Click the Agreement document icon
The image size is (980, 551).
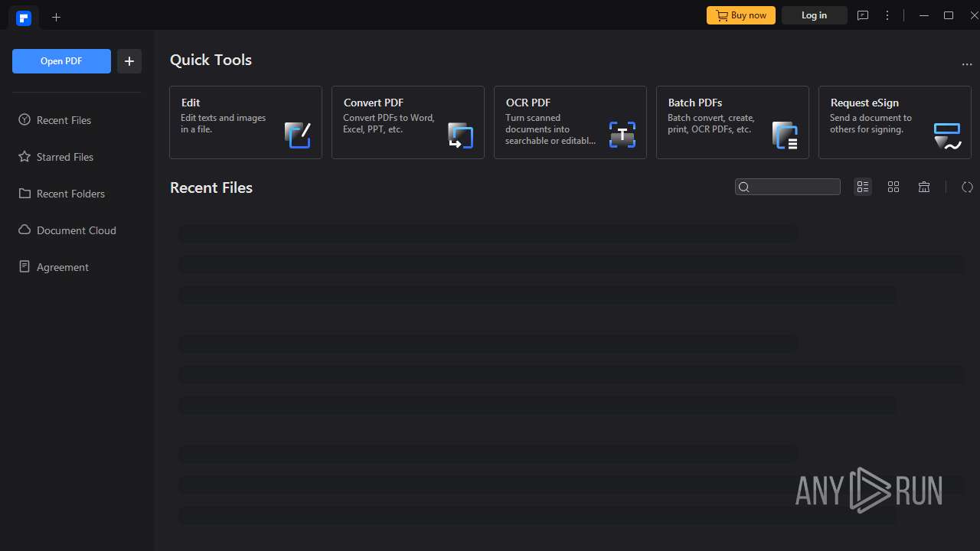tap(24, 267)
